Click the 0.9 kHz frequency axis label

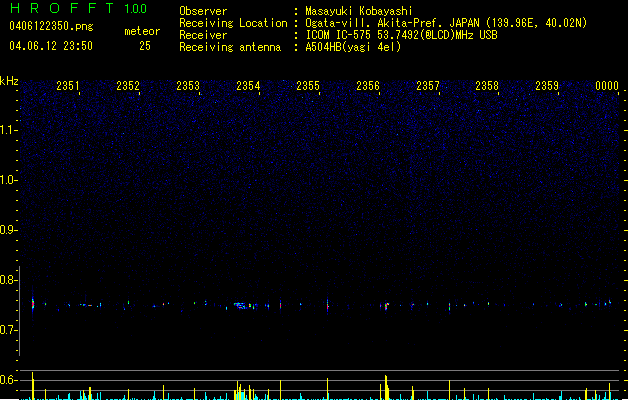coord(8,230)
